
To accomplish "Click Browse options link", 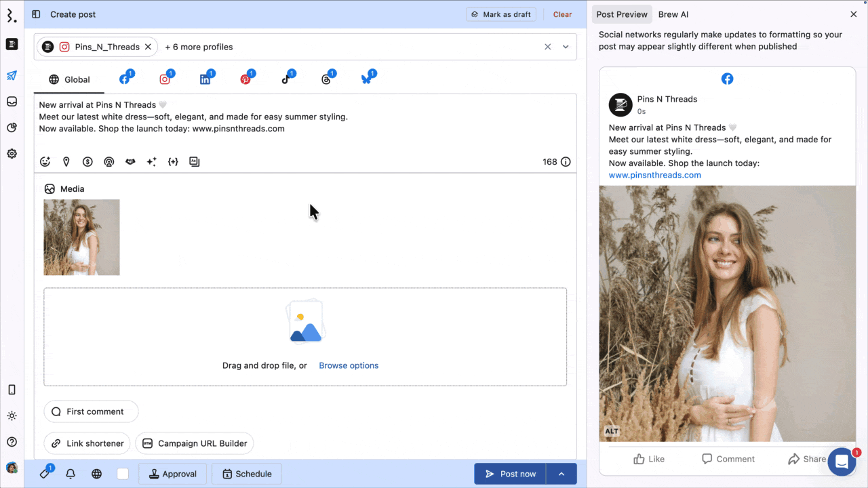I will click(x=349, y=365).
